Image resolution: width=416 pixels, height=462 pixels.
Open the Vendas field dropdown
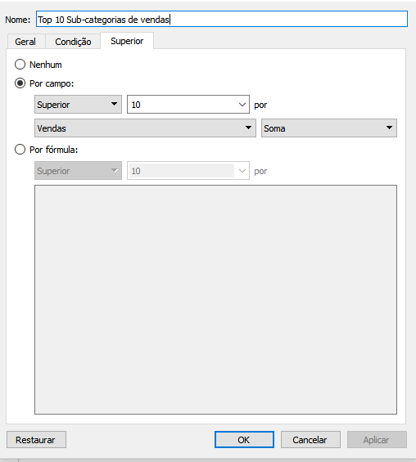pos(145,128)
